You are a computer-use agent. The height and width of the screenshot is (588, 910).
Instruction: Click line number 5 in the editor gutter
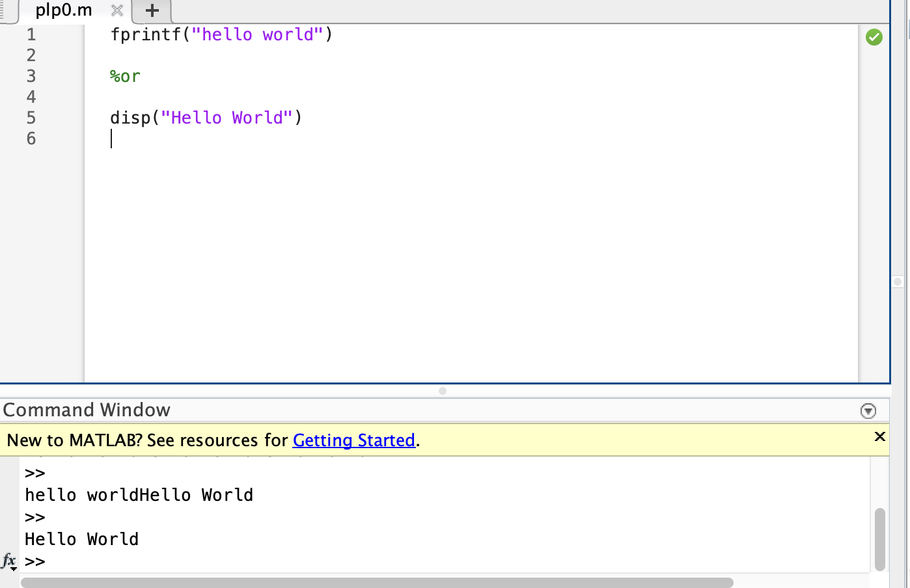(x=31, y=118)
